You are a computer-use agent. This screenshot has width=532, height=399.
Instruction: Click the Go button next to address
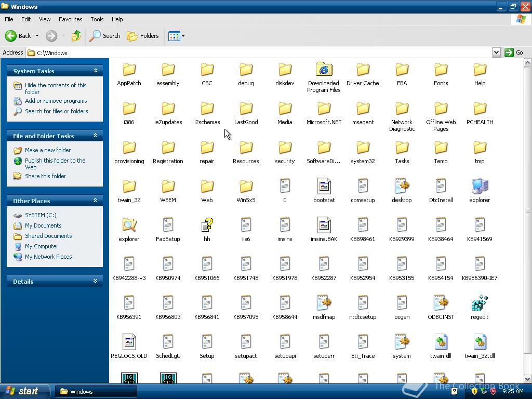(514, 52)
